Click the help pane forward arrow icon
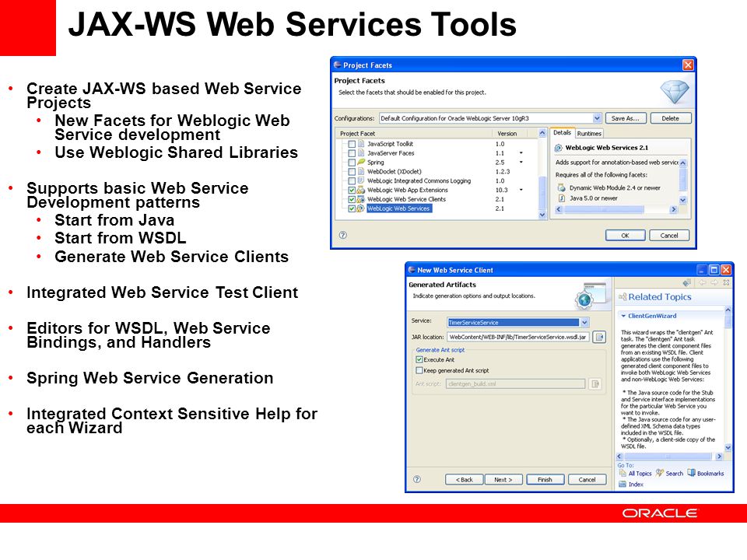 click(x=714, y=282)
